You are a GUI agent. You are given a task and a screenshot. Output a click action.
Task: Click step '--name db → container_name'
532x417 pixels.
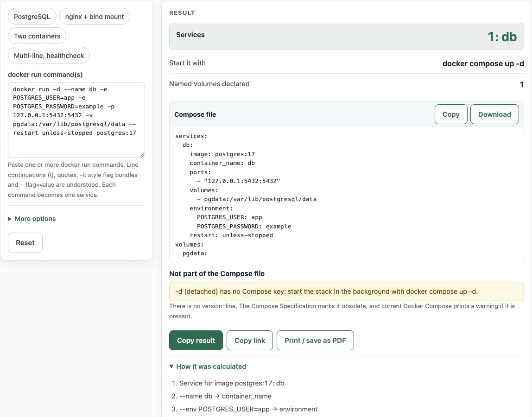225,396
